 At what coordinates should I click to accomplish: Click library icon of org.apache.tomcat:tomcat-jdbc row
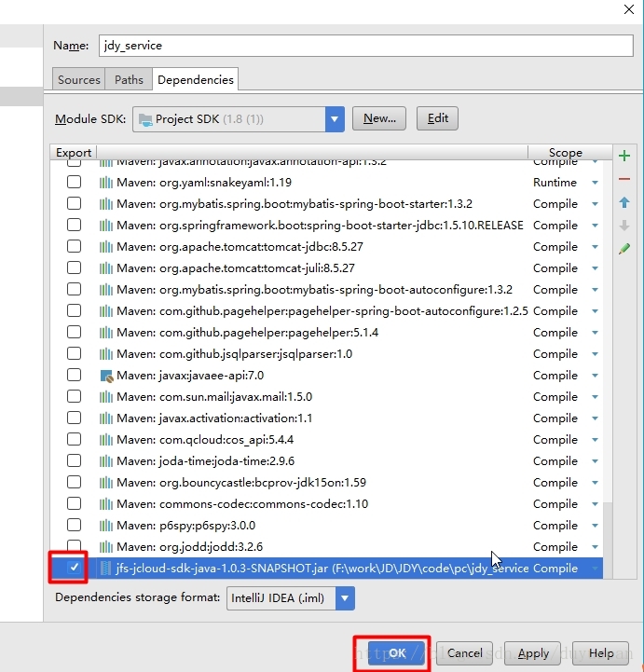106,247
